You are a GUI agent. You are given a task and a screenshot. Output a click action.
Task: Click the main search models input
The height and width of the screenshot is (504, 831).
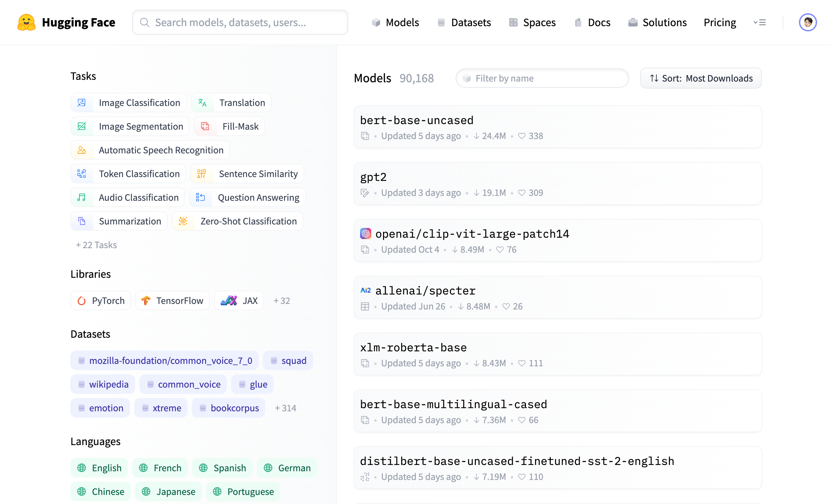point(240,22)
